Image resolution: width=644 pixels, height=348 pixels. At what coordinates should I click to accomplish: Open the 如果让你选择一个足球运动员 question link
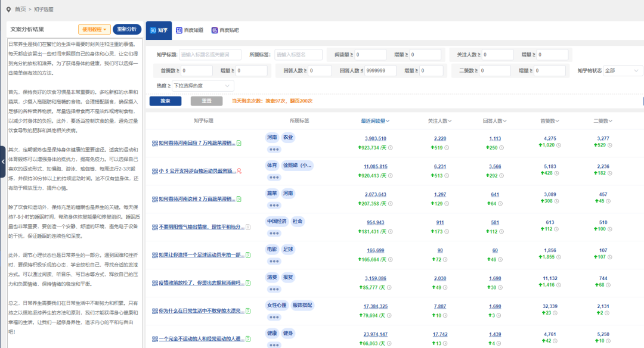point(202,255)
